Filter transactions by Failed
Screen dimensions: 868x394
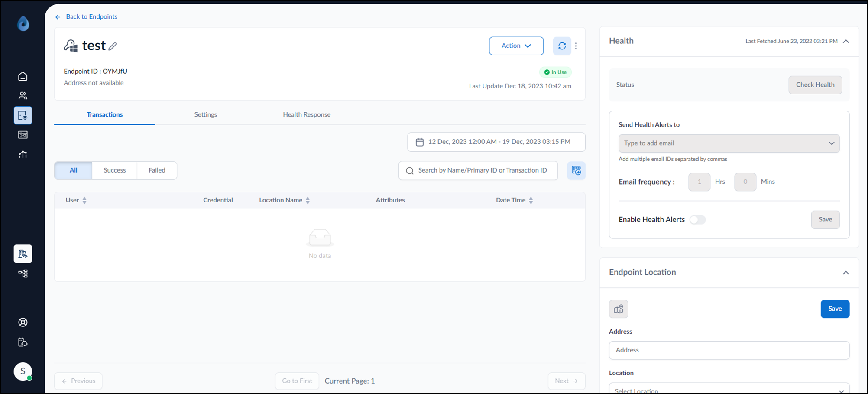click(x=157, y=170)
